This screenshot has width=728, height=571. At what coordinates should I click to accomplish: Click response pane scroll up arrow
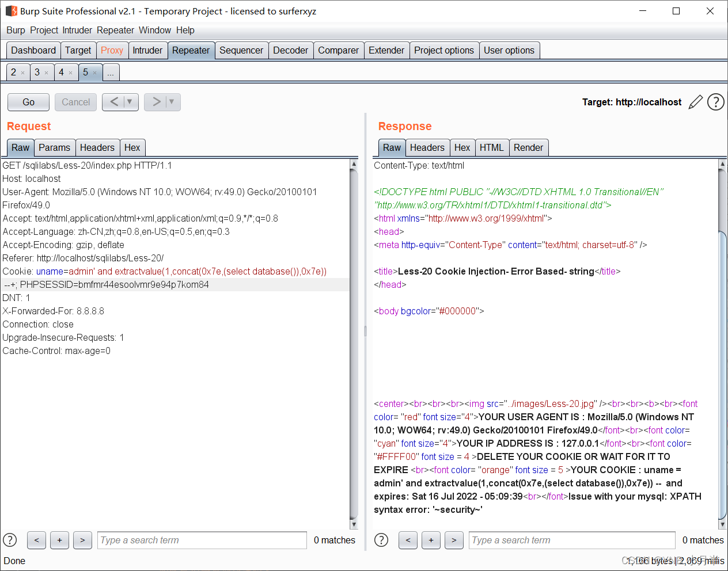click(722, 164)
